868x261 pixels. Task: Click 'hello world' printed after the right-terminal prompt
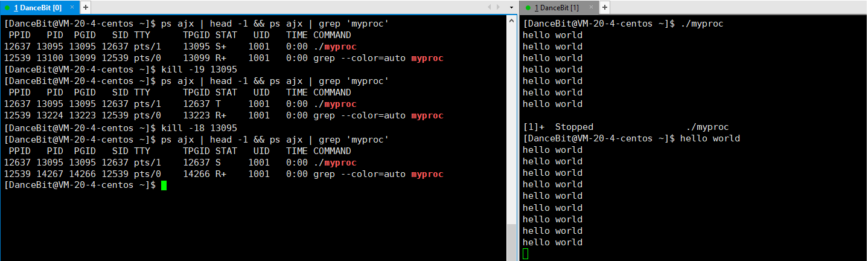point(710,139)
